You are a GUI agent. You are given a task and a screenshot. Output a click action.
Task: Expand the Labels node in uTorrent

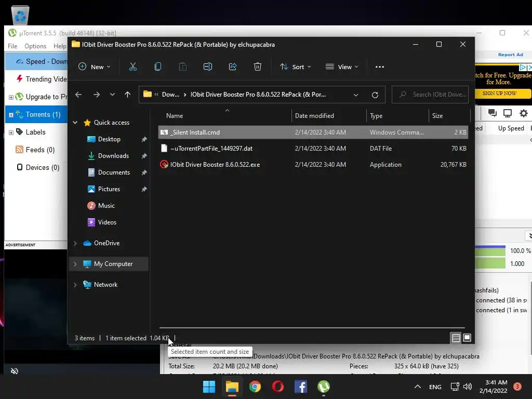(x=11, y=132)
